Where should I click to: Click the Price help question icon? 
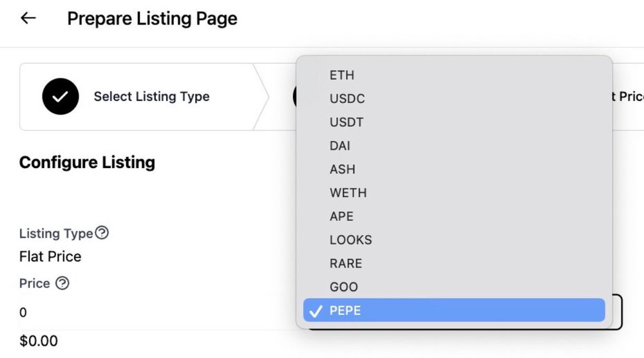tap(62, 283)
